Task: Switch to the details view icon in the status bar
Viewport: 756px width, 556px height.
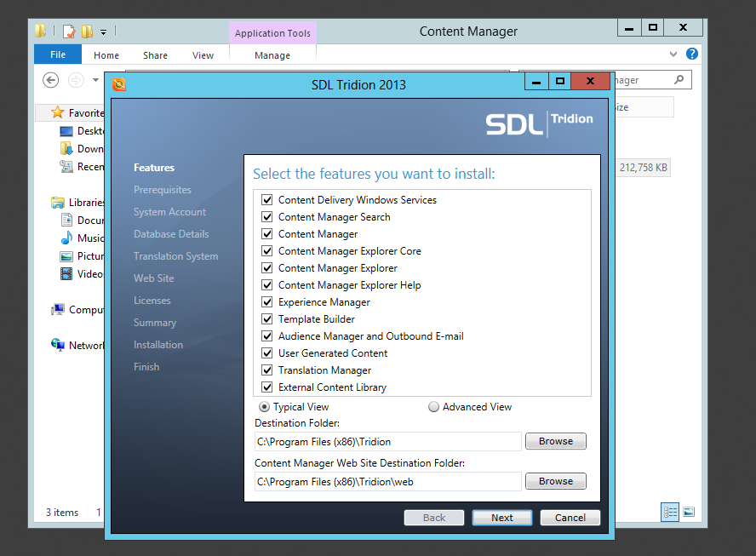Action: coord(670,512)
